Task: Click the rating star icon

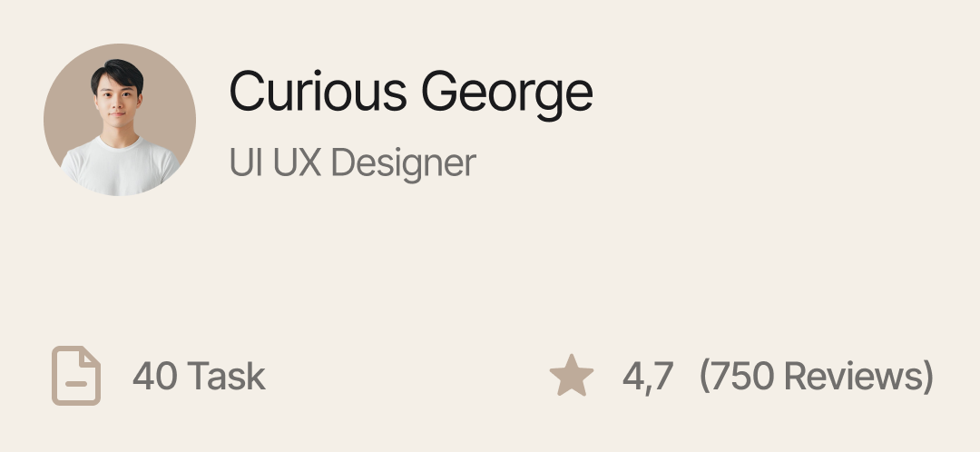Action: point(572,377)
